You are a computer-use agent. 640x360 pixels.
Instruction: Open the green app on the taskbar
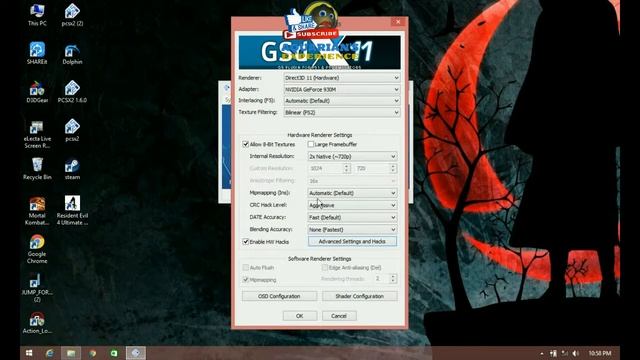[x=114, y=353]
